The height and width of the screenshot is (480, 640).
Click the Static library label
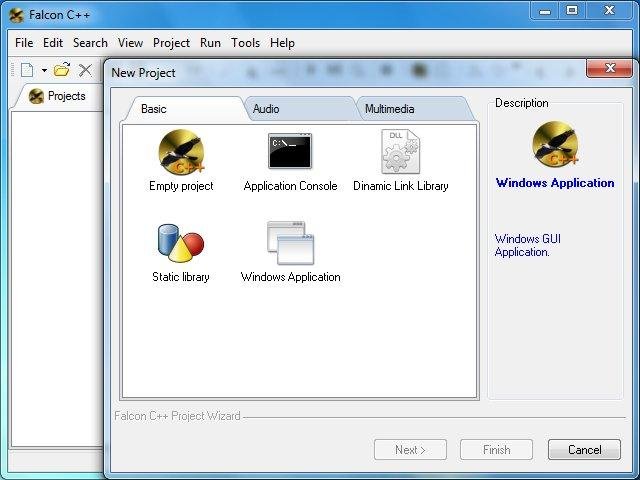pos(181,277)
